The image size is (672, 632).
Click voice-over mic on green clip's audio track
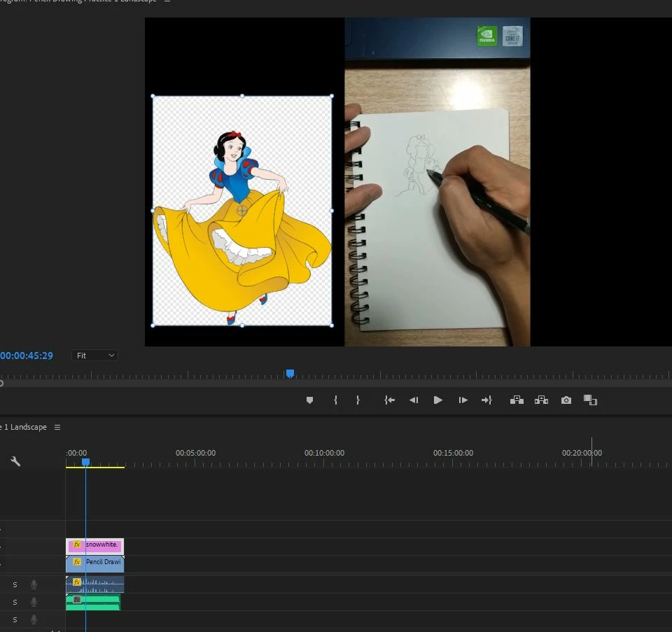click(34, 602)
